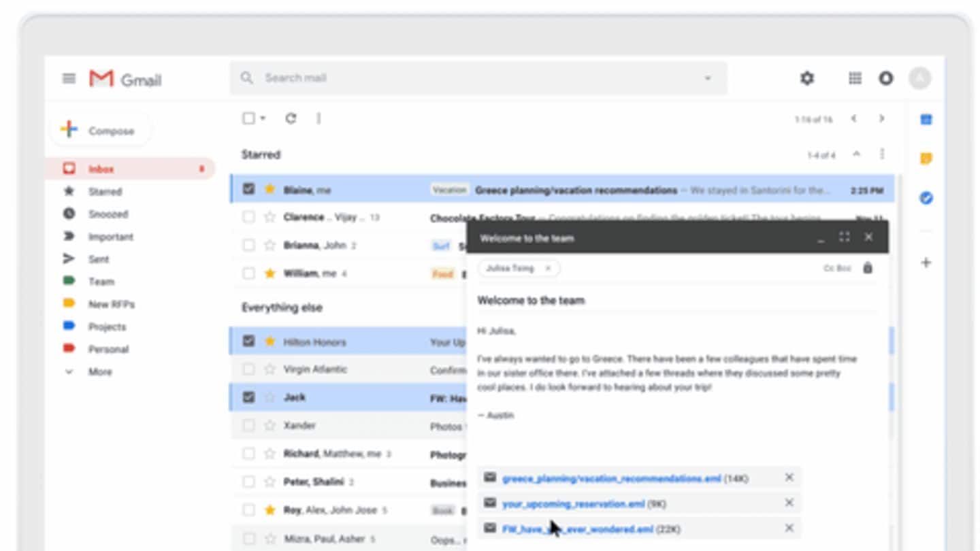980x551 pixels.
Task: Open the Richard, Matthew email row
Action: click(x=348, y=454)
